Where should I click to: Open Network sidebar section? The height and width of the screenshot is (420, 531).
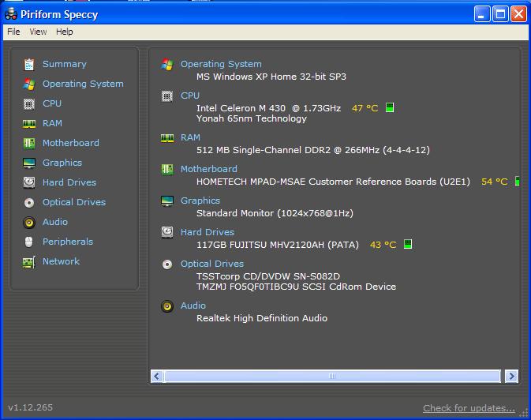click(x=61, y=261)
